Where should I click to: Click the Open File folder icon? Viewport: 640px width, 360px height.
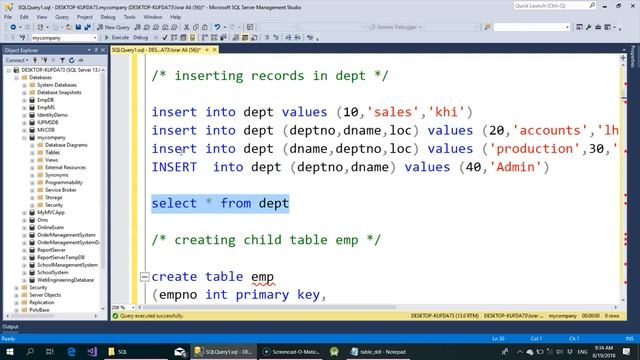pyautogui.click(x=69, y=27)
